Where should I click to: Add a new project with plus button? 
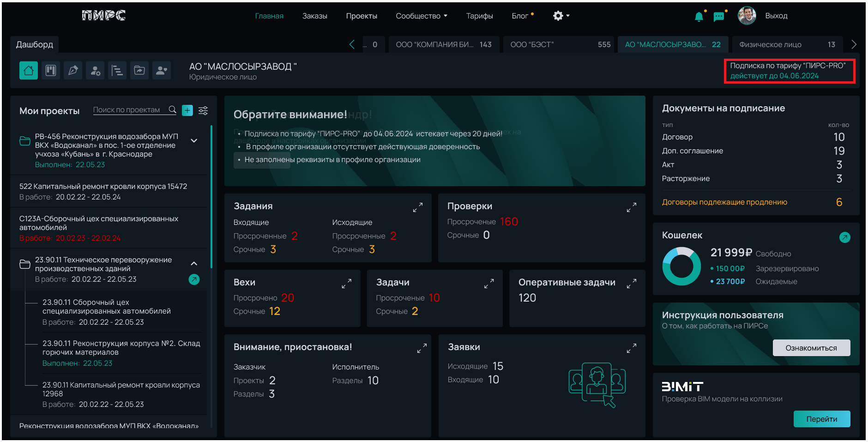point(187,110)
